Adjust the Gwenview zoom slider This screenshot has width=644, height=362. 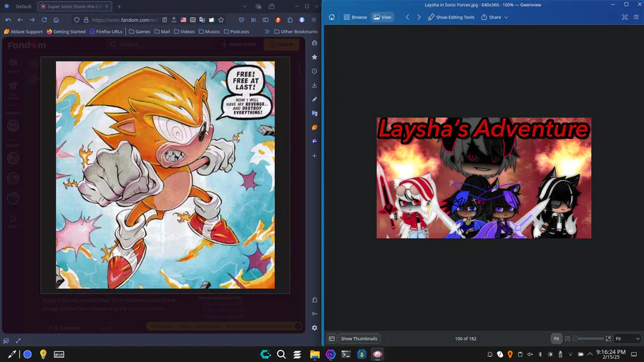click(588, 338)
